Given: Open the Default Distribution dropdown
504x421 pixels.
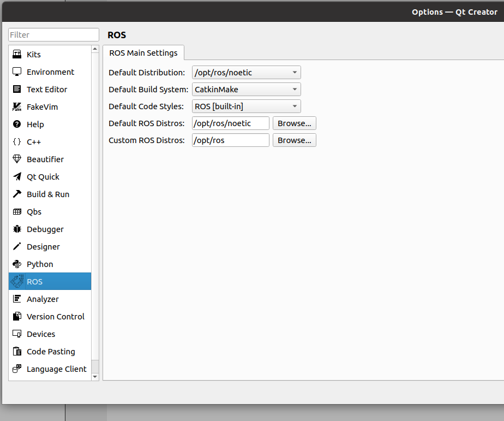Looking at the screenshot, I should (246, 72).
